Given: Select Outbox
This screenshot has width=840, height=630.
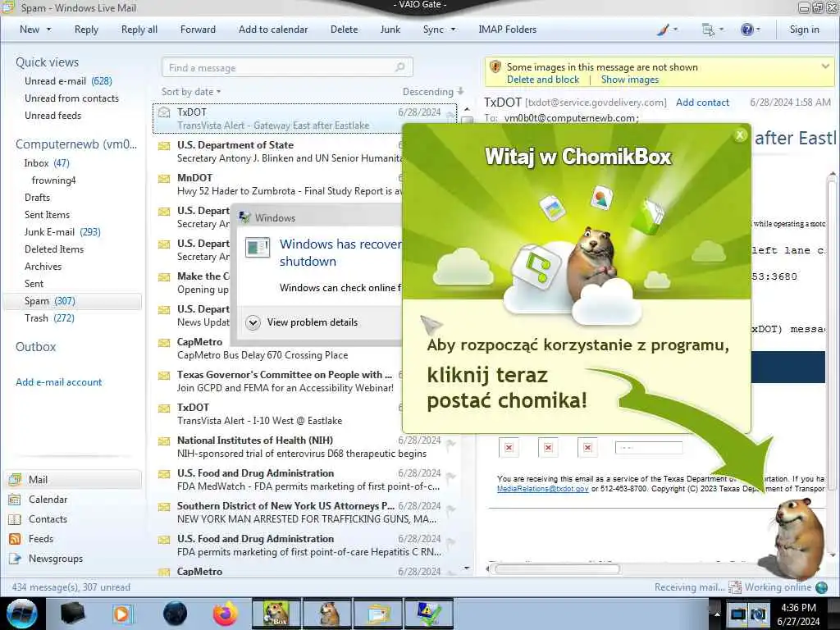Looking at the screenshot, I should tap(35, 347).
